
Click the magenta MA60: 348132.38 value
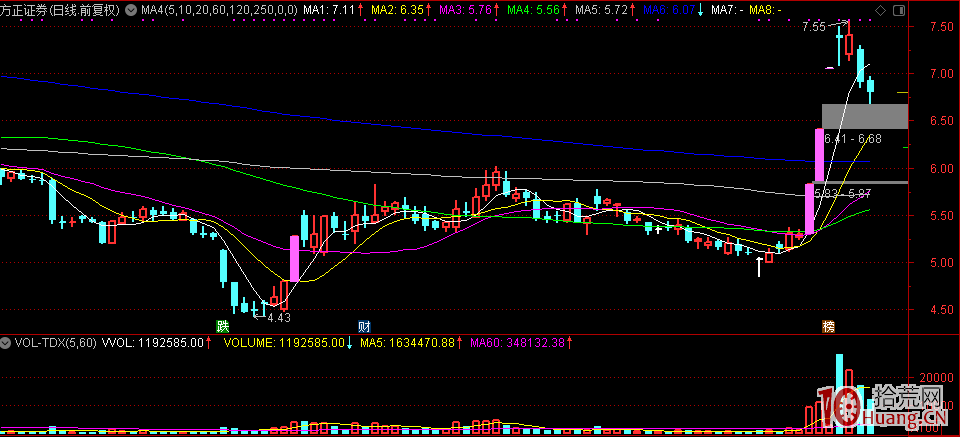516,343
